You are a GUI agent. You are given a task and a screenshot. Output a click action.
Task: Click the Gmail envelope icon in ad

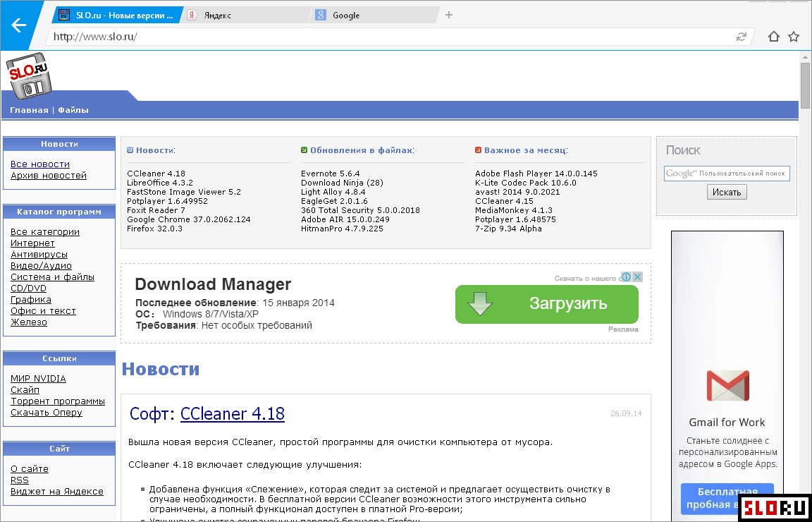click(x=727, y=386)
